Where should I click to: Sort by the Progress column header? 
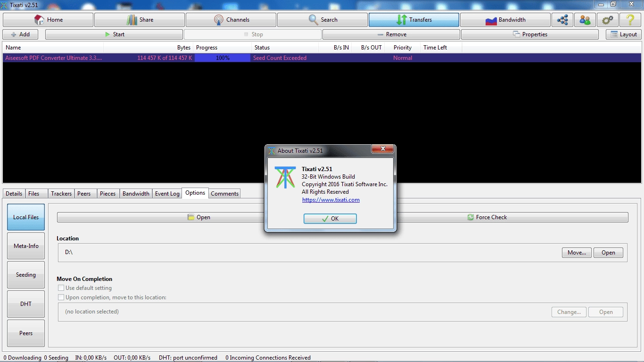[223, 48]
